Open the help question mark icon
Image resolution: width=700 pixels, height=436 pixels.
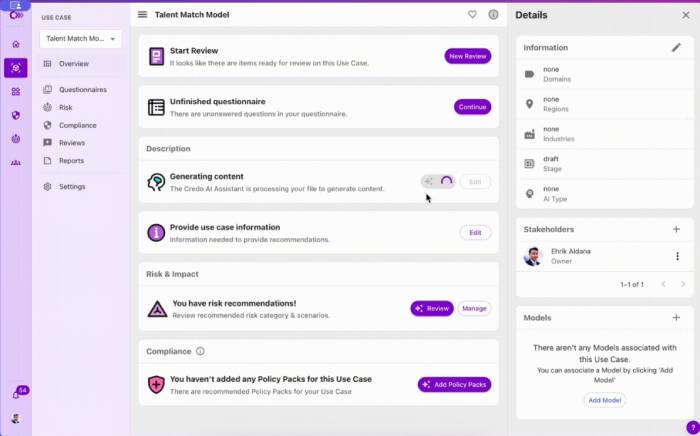693,428
